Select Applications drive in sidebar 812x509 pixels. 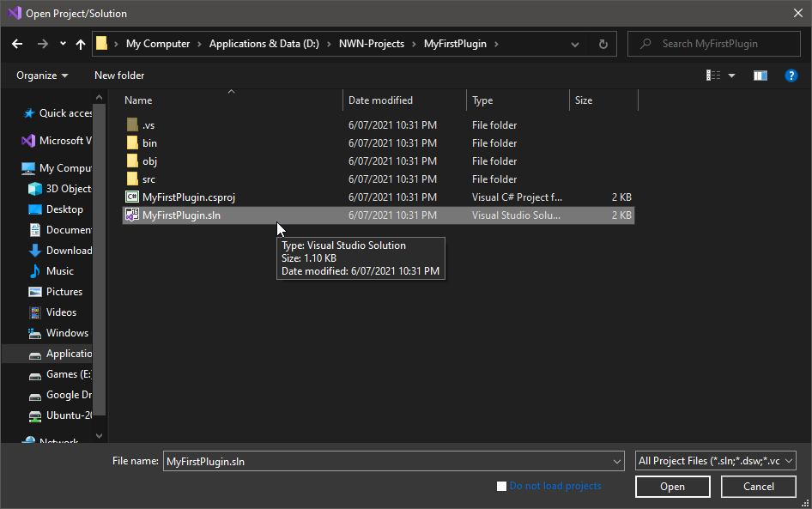pos(59,354)
